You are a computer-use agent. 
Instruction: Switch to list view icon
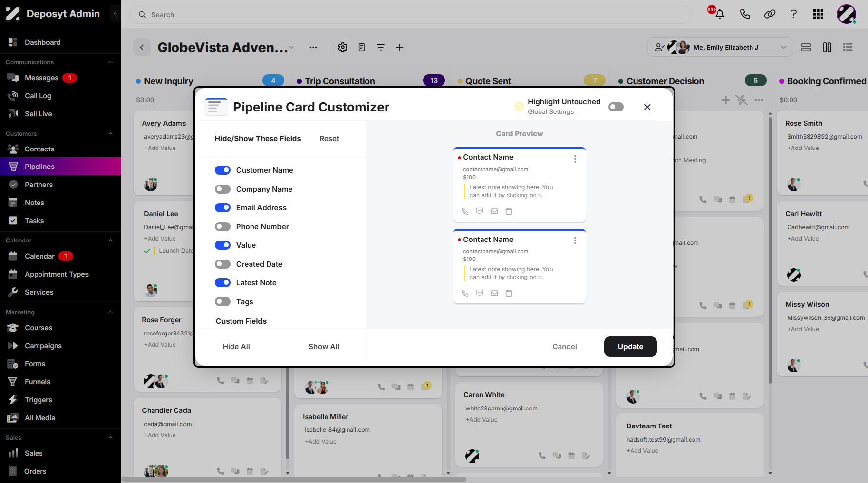tap(848, 47)
